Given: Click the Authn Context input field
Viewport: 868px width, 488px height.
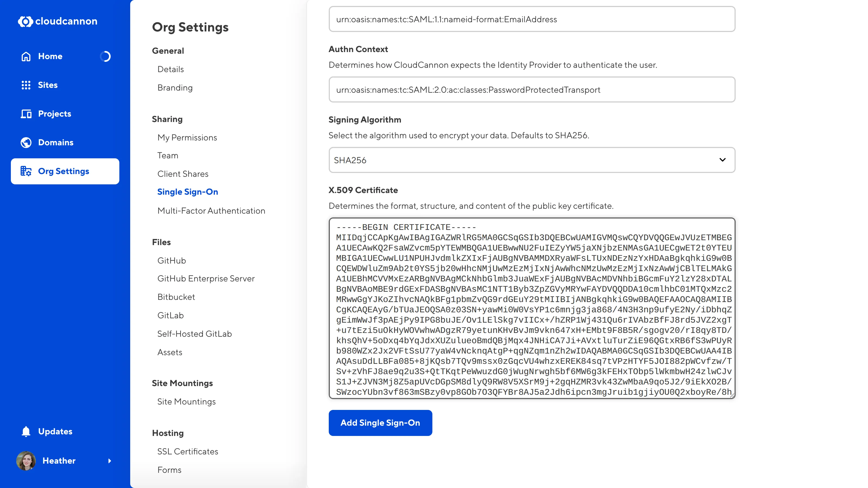Looking at the screenshot, I should 532,89.
